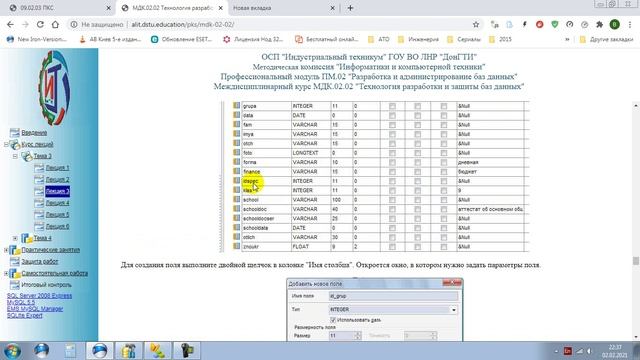Open a new browser tab with plus button
This screenshot has width=640, height=360.
coord(350,8)
